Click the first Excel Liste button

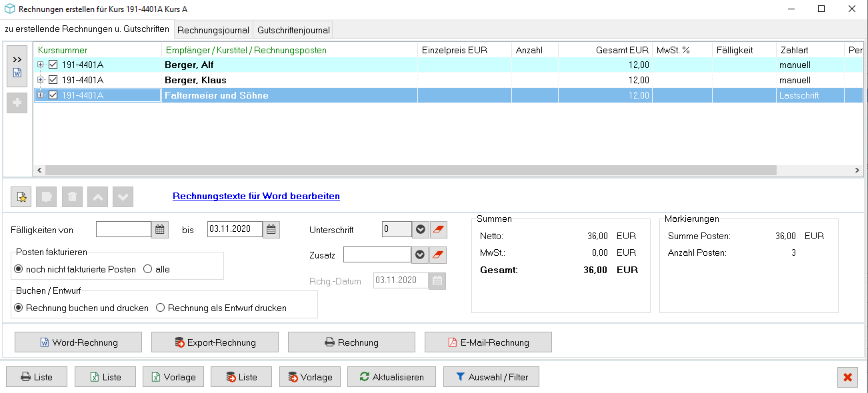105,377
